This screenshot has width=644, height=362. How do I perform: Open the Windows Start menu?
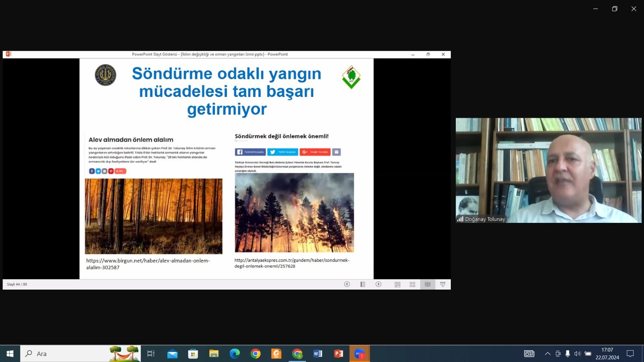[10, 354]
